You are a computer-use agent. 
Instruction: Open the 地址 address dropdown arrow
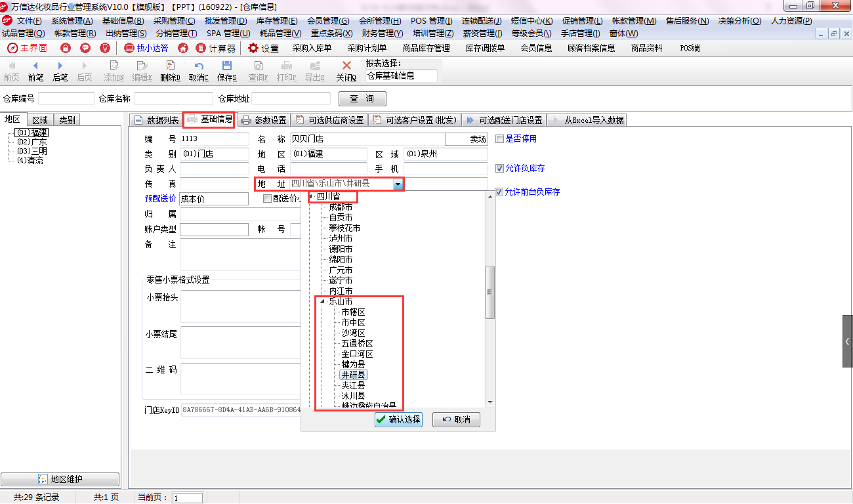click(398, 184)
